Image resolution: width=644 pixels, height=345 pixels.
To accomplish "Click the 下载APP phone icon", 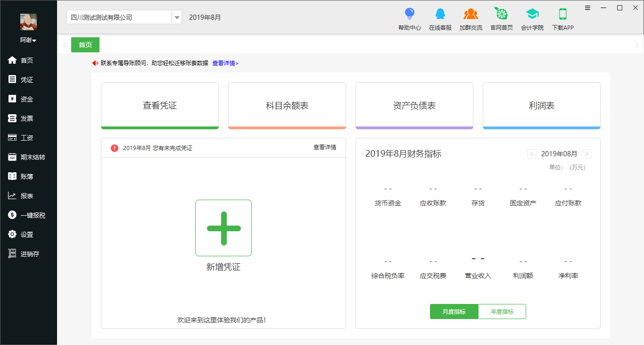I will coord(562,13).
